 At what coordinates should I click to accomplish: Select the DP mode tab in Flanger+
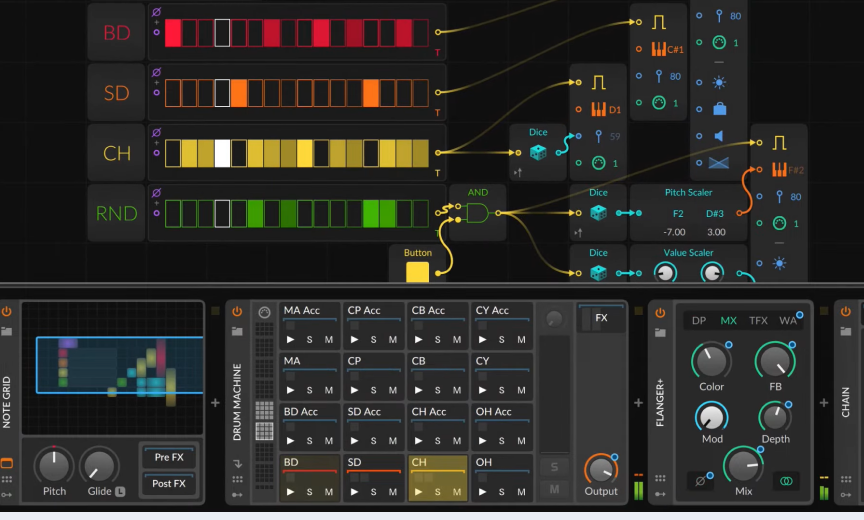(699, 321)
